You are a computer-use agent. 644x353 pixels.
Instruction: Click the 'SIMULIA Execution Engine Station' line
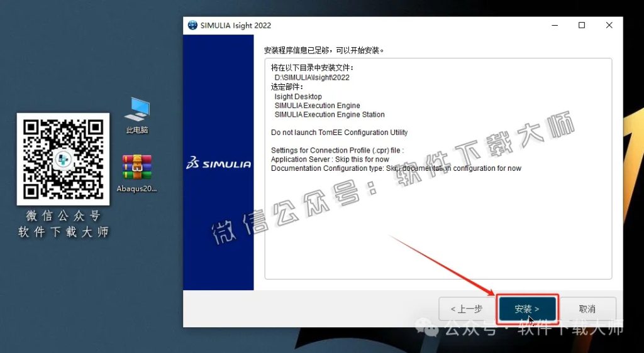[x=330, y=114]
